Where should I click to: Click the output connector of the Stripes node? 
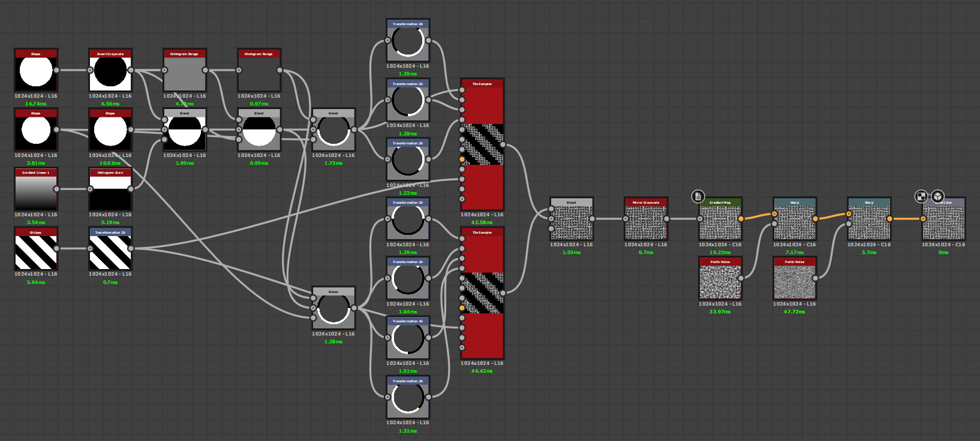[x=56, y=248]
